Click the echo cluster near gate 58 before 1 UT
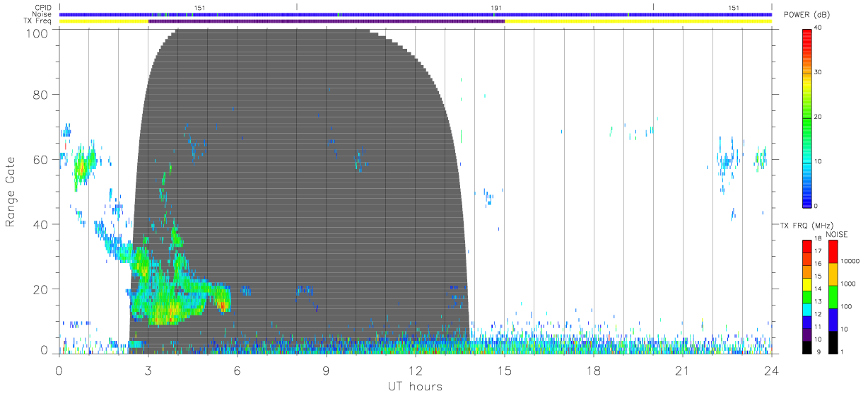Image resolution: width=868 pixels, height=401 pixels. [83, 167]
